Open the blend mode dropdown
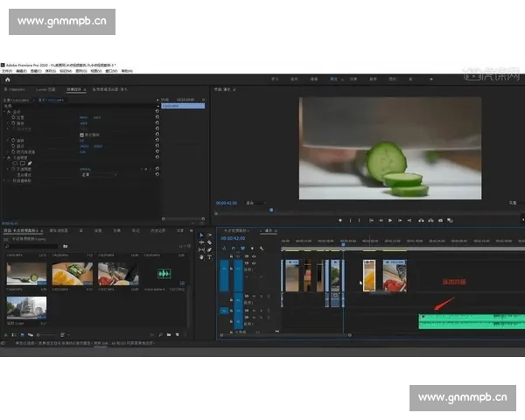 click(96, 174)
